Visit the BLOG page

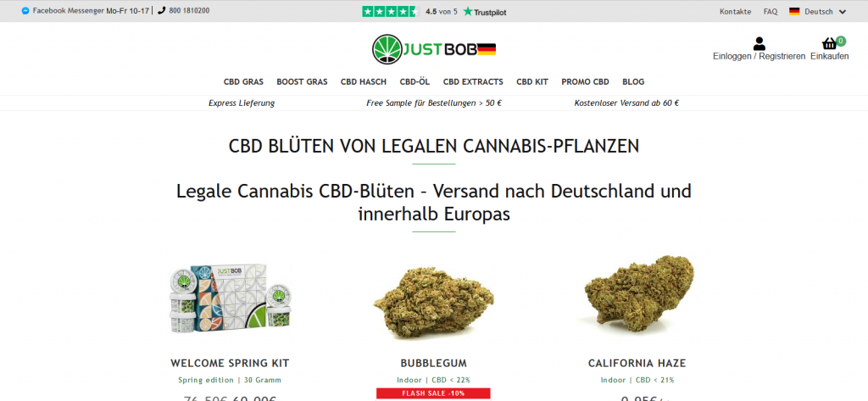(633, 82)
